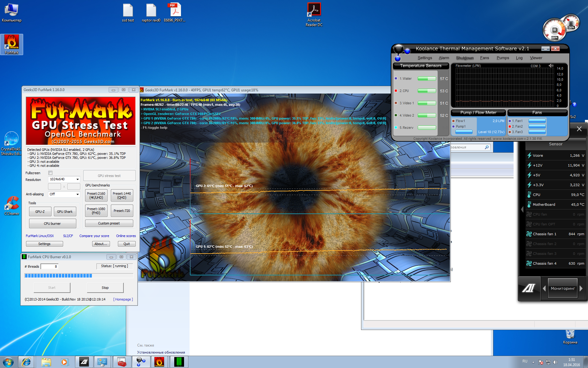The image size is (588, 368).
Task: Click the Flowmeter sound speaker icon
Action: [x=551, y=66]
